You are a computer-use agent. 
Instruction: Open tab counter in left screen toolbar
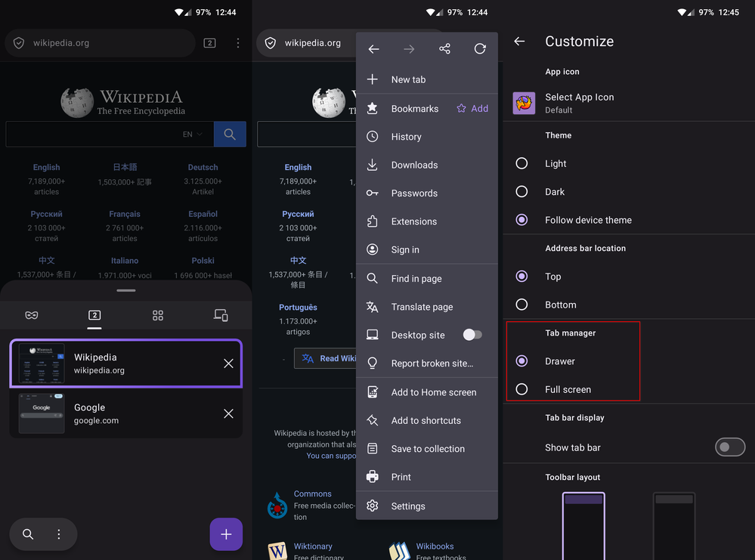point(209,43)
